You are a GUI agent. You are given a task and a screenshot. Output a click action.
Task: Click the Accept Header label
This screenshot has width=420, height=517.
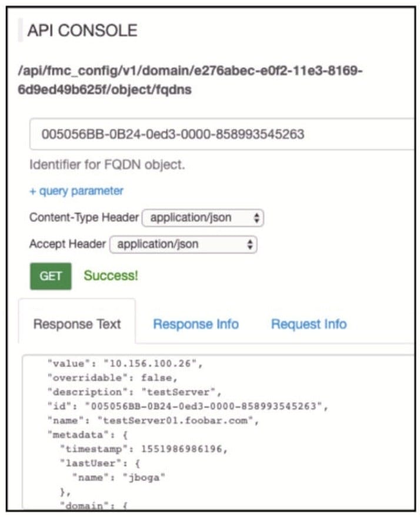[68, 244]
